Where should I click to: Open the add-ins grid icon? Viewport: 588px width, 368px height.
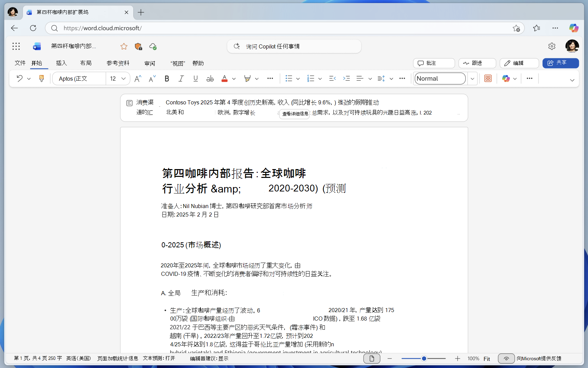pyautogui.click(x=488, y=79)
